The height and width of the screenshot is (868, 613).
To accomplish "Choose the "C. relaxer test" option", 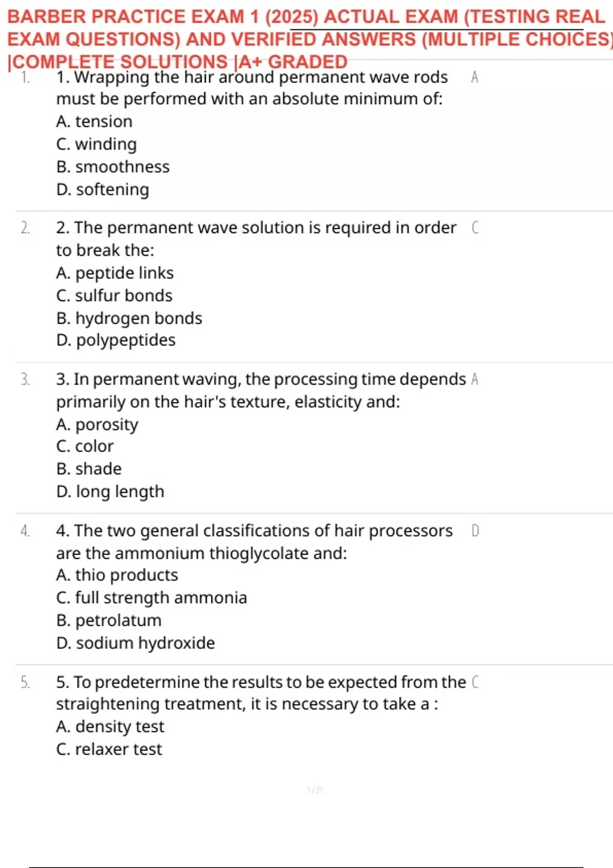I will click(x=109, y=749).
